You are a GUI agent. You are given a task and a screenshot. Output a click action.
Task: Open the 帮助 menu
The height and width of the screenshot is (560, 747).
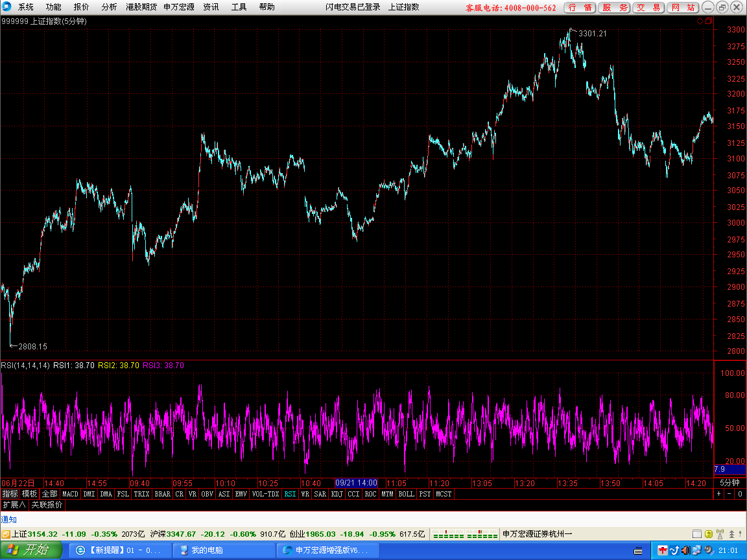pyautogui.click(x=267, y=7)
